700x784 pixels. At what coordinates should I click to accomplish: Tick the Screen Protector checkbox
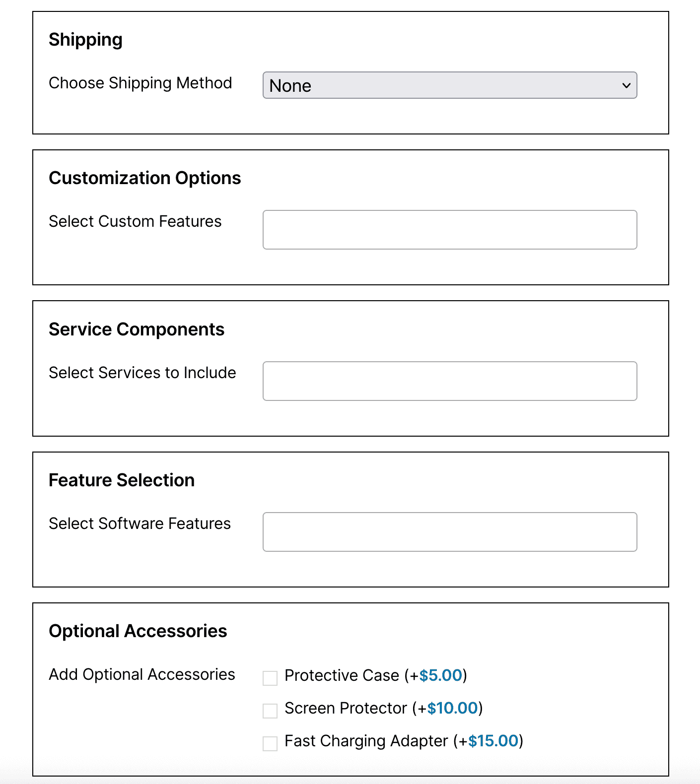pos(270,711)
